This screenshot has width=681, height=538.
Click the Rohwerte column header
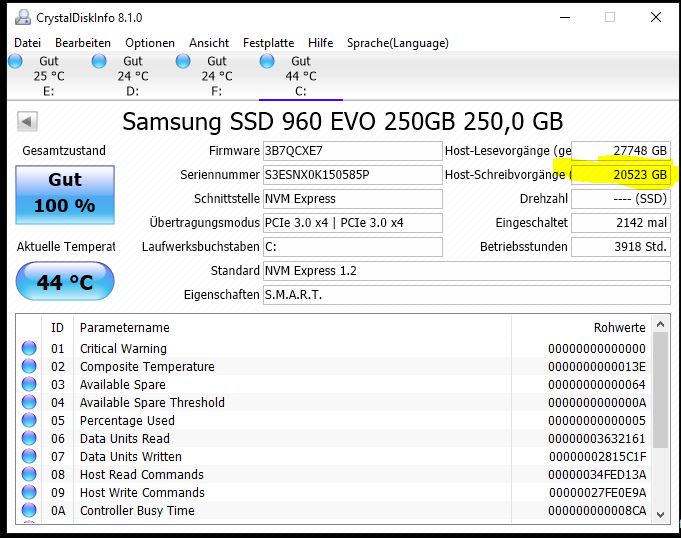coord(581,327)
